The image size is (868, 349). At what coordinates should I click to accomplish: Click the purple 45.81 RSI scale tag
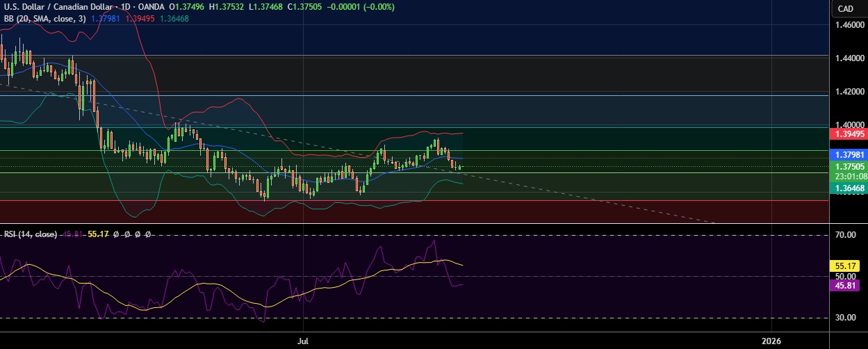point(844,285)
